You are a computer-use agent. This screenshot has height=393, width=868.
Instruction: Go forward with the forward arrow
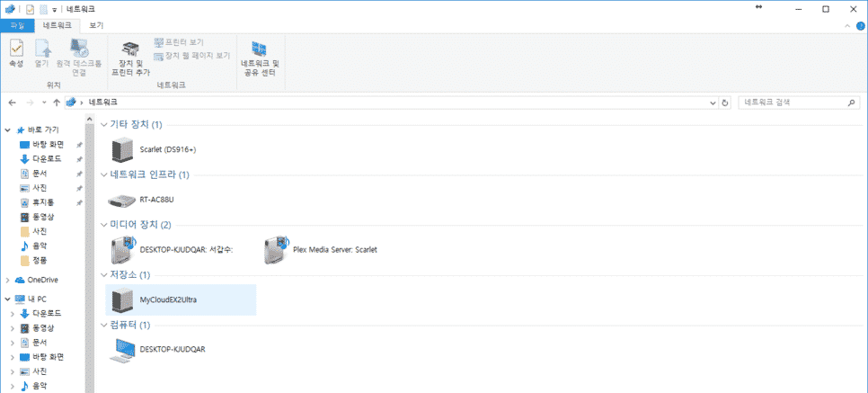[x=30, y=103]
